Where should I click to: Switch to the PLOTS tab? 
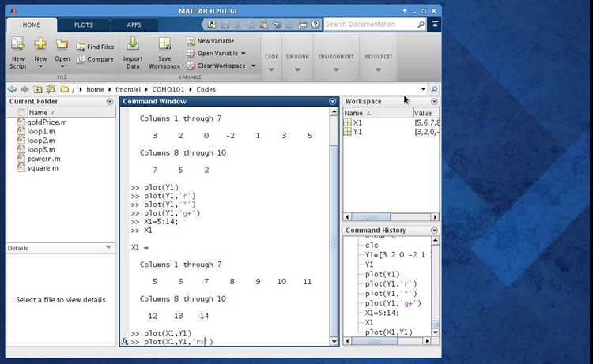coord(83,24)
